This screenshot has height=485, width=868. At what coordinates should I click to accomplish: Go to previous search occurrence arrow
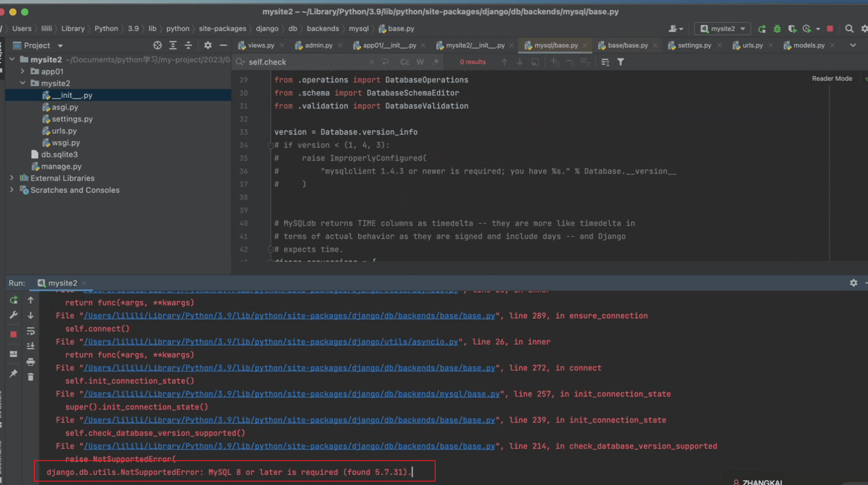point(504,62)
